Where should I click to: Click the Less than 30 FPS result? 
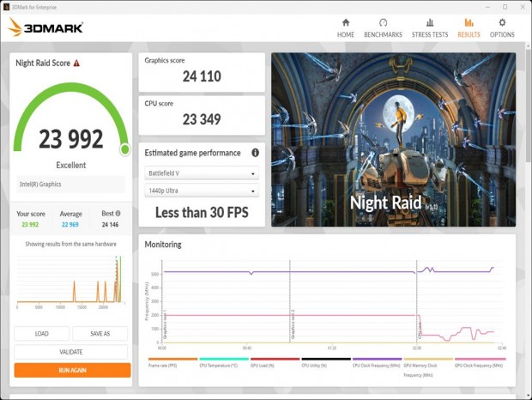pyautogui.click(x=202, y=212)
